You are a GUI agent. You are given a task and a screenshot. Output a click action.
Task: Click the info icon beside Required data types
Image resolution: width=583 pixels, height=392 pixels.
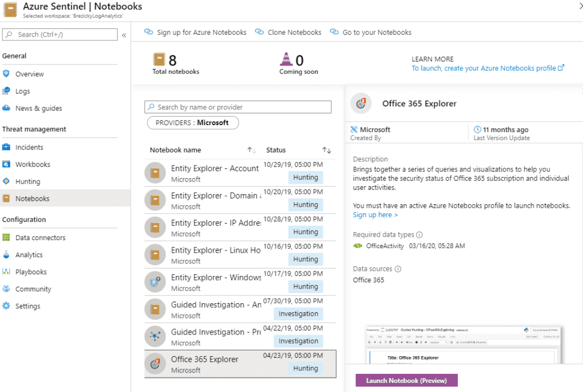(420, 234)
